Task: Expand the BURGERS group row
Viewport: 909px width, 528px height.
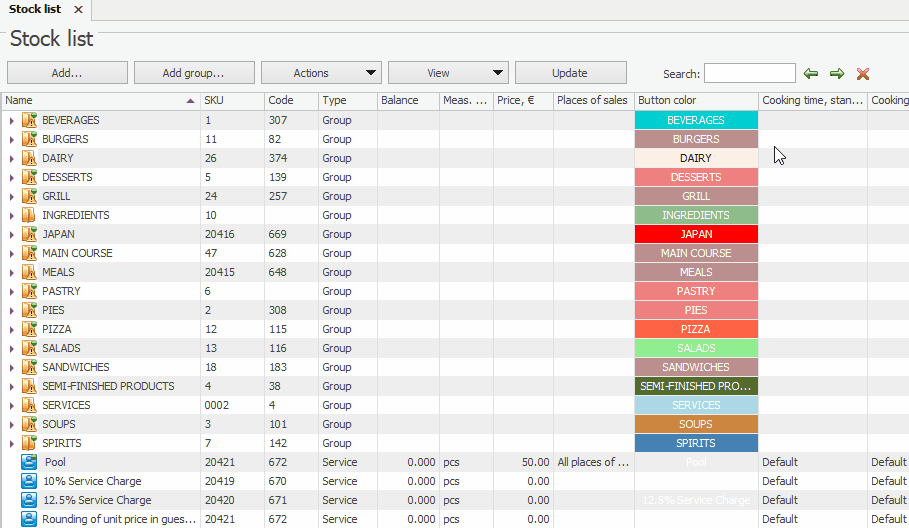Action: [x=11, y=139]
